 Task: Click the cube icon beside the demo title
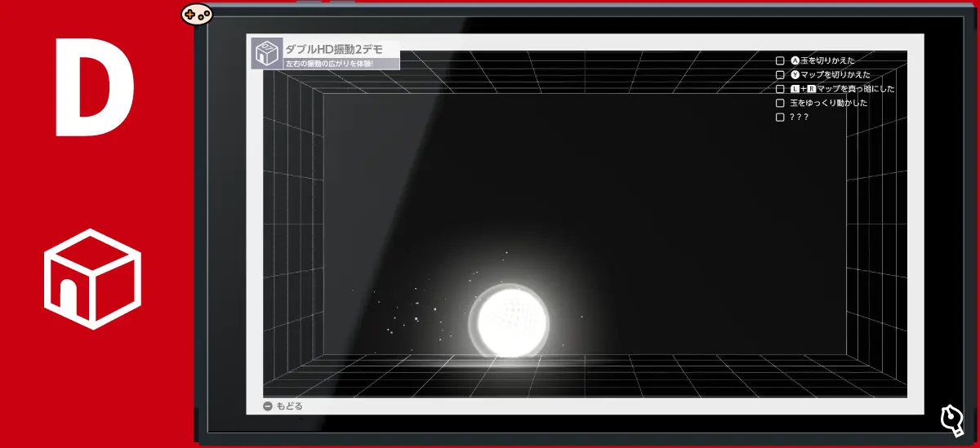point(267,55)
